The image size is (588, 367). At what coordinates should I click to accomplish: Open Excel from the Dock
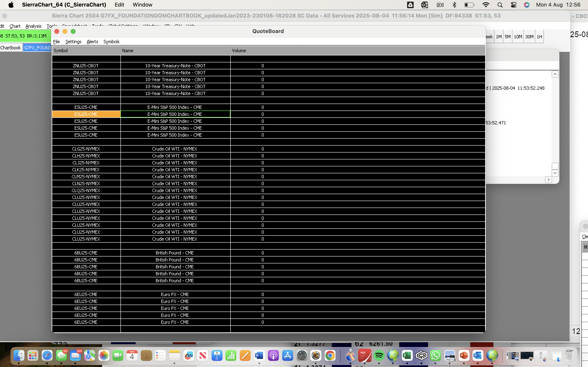407,356
